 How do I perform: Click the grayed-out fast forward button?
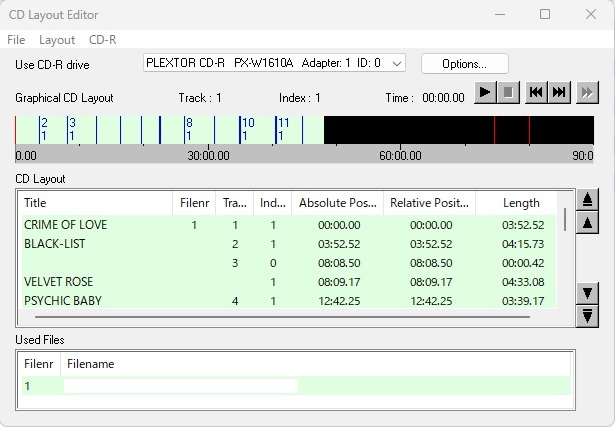pyautogui.click(x=587, y=93)
